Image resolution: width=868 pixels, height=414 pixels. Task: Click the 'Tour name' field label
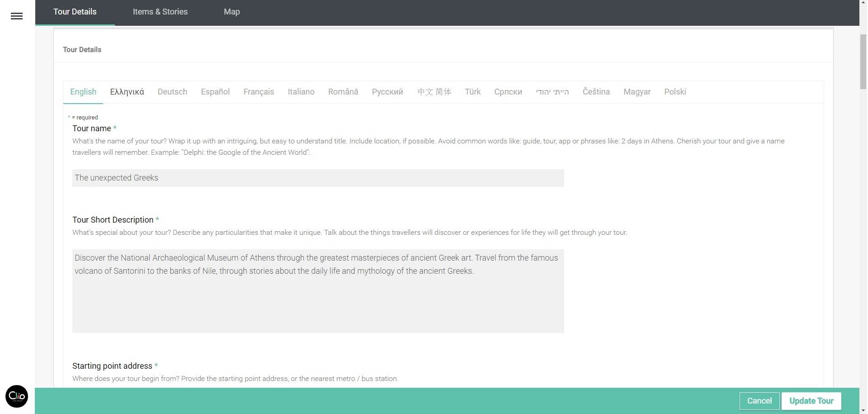tap(92, 128)
